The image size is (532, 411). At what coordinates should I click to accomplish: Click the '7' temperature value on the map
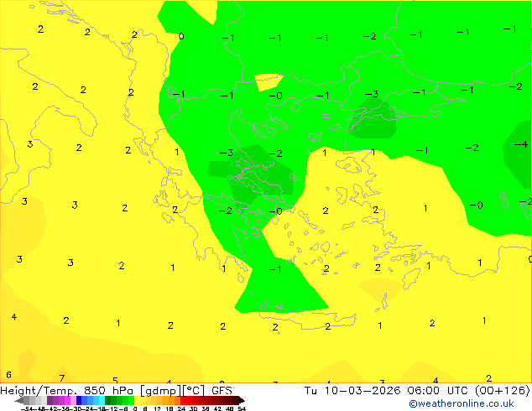(x=62, y=378)
